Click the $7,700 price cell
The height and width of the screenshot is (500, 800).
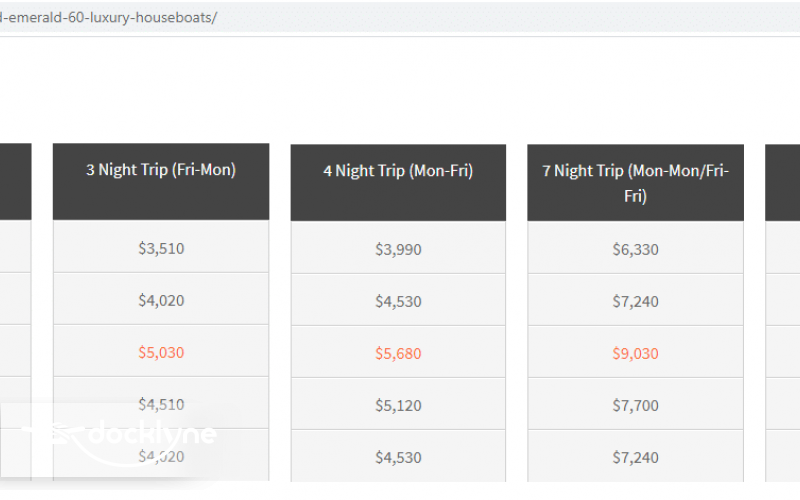pyautogui.click(x=635, y=405)
